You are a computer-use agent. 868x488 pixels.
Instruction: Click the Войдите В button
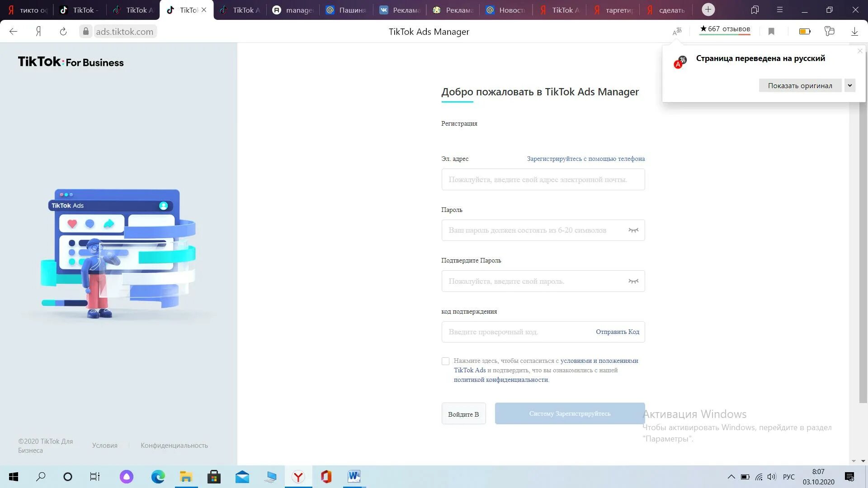pyautogui.click(x=463, y=413)
